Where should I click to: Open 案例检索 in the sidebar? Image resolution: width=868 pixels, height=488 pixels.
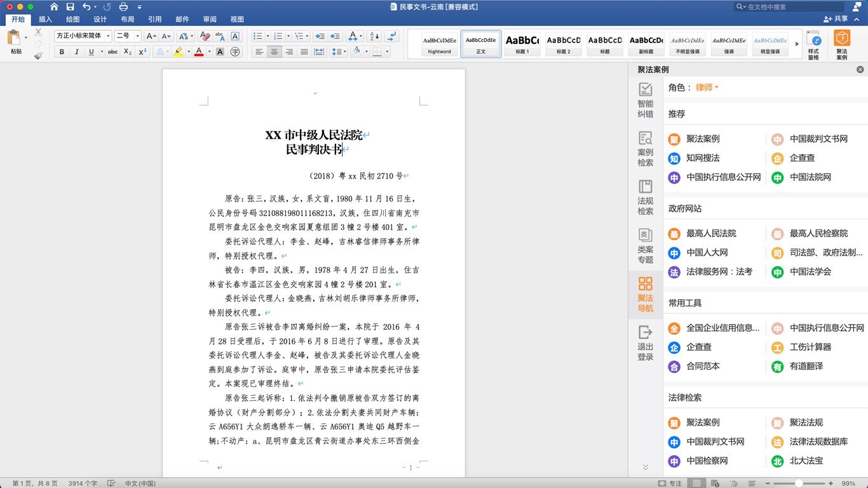tap(646, 149)
